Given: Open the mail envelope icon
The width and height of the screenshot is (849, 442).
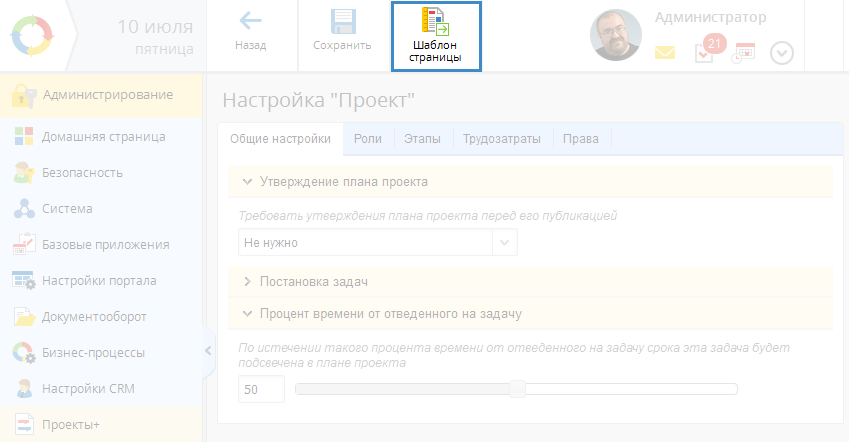Looking at the screenshot, I should (665, 53).
